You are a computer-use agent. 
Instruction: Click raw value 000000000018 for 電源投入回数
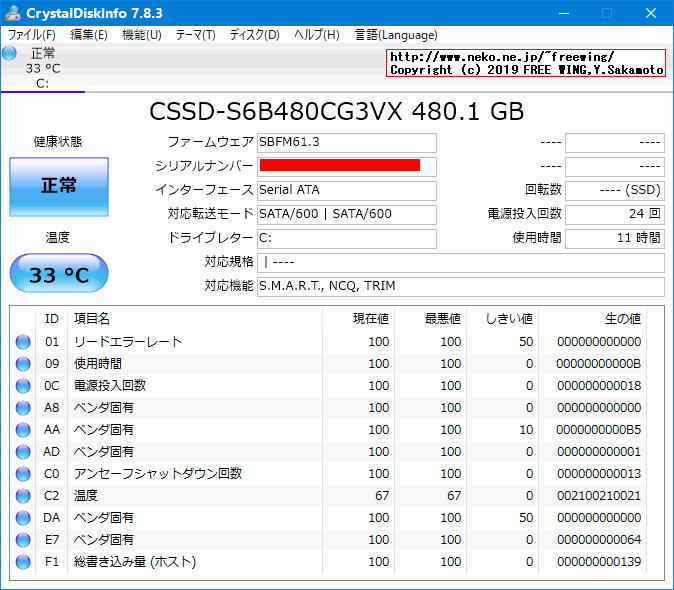coord(599,386)
